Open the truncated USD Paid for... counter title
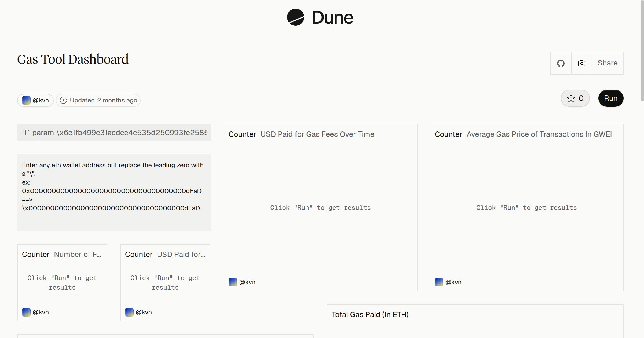The height and width of the screenshot is (338, 644). (181, 254)
